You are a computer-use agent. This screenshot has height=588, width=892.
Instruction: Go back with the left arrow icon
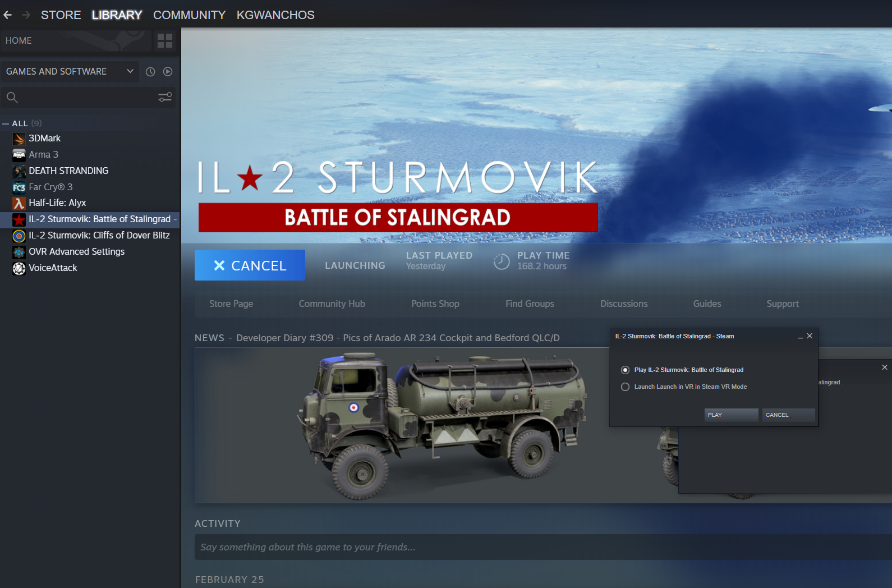pos(8,15)
